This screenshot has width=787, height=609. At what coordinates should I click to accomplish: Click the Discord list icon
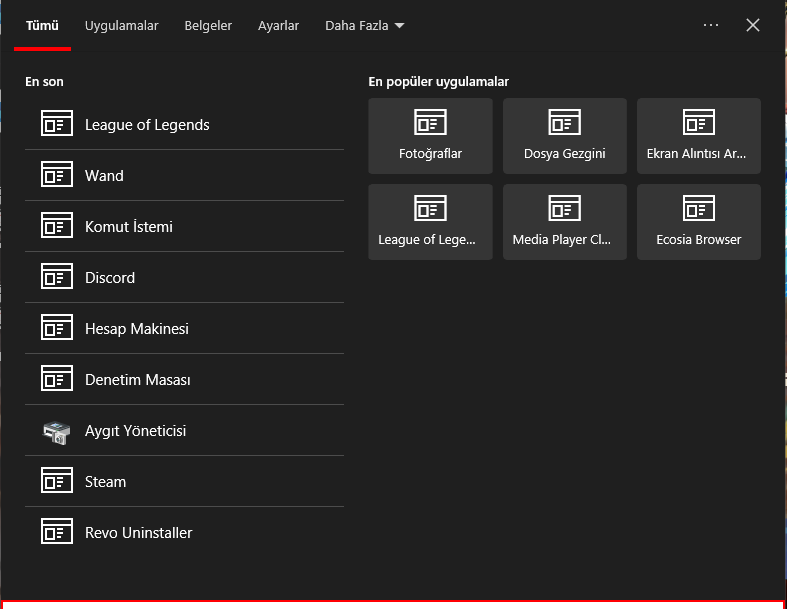tap(57, 276)
